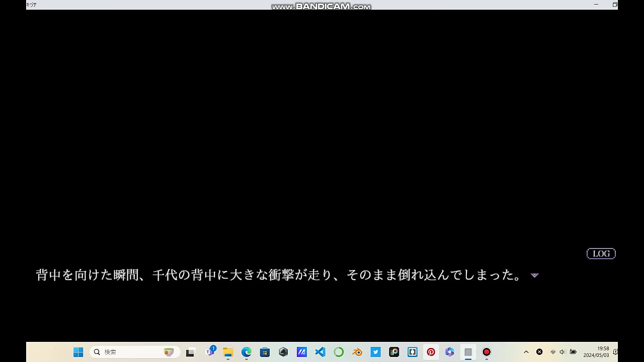Open the LOG backlog button
Image resolution: width=644 pixels, height=362 pixels.
tap(601, 254)
